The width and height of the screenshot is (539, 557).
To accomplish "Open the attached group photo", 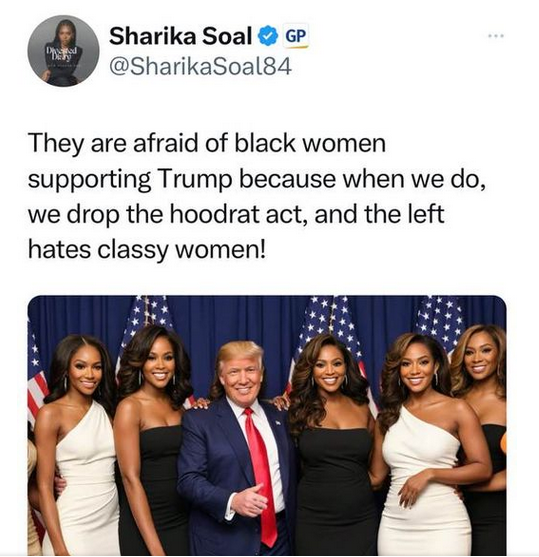I will pos(267,425).
